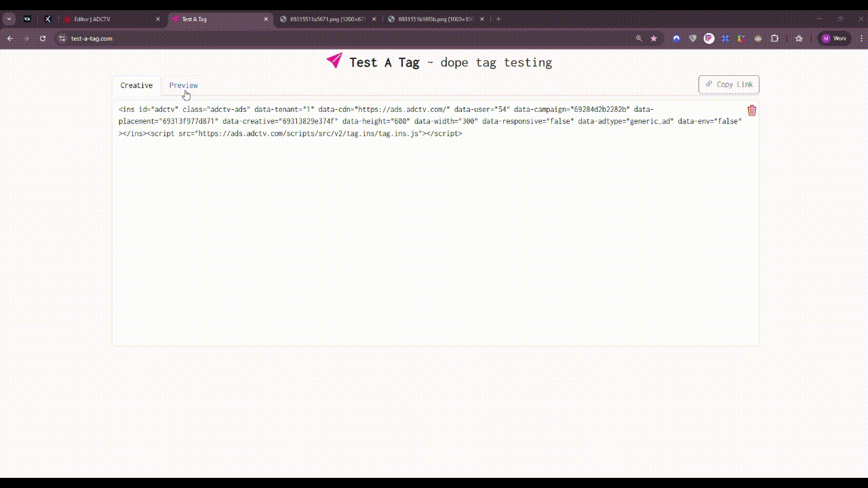Open the browser Extensions puzzle icon

click(774, 39)
